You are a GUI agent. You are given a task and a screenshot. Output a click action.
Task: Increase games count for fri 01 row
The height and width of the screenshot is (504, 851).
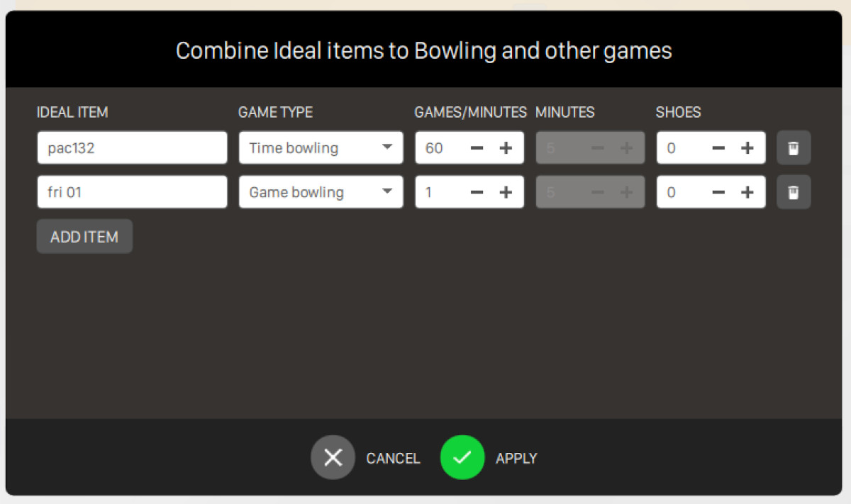(506, 192)
